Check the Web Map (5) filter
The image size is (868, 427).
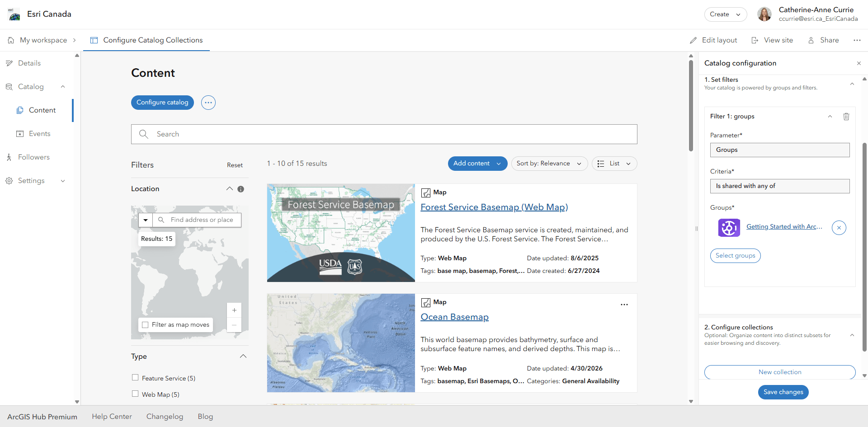pos(135,394)
